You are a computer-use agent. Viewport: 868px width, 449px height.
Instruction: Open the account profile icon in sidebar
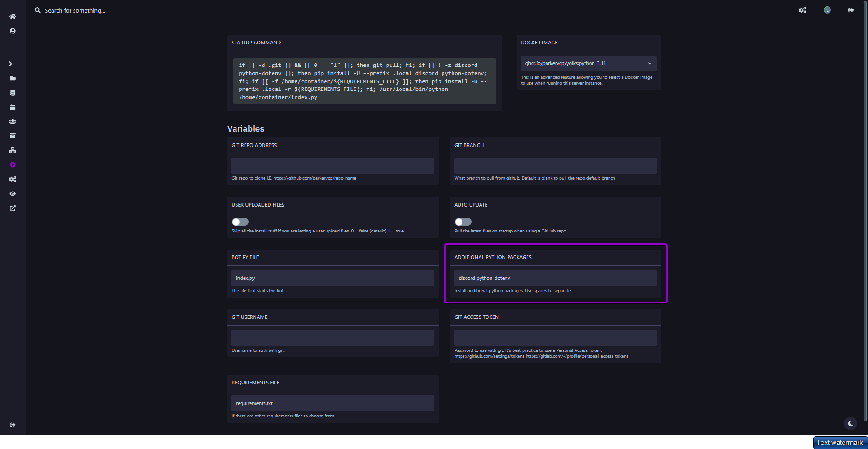(x=13, y=31)
